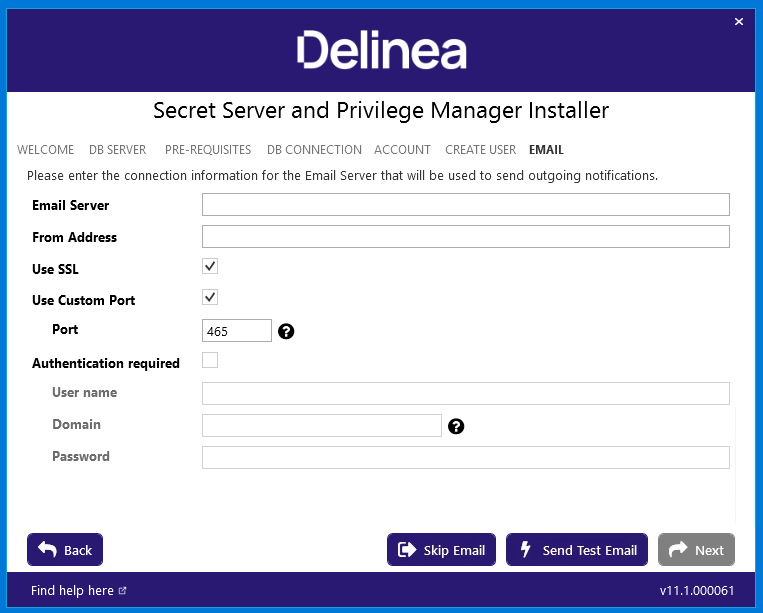Click the Send Test Email button
The height and width of the screenshot is (613, 763).
[577, 550]
